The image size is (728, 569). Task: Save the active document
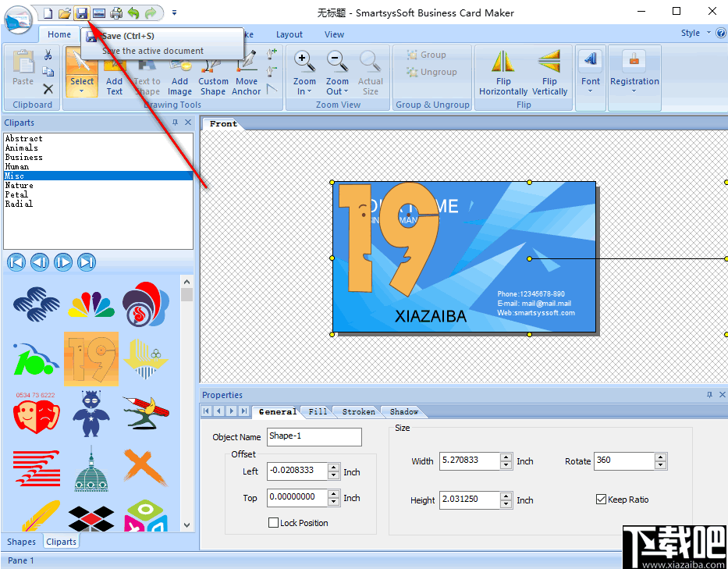(x=81, y=12)
